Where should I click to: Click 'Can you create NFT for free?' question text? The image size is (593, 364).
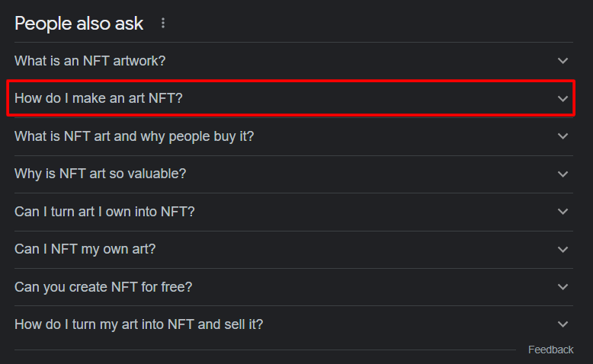coord(103,286)
